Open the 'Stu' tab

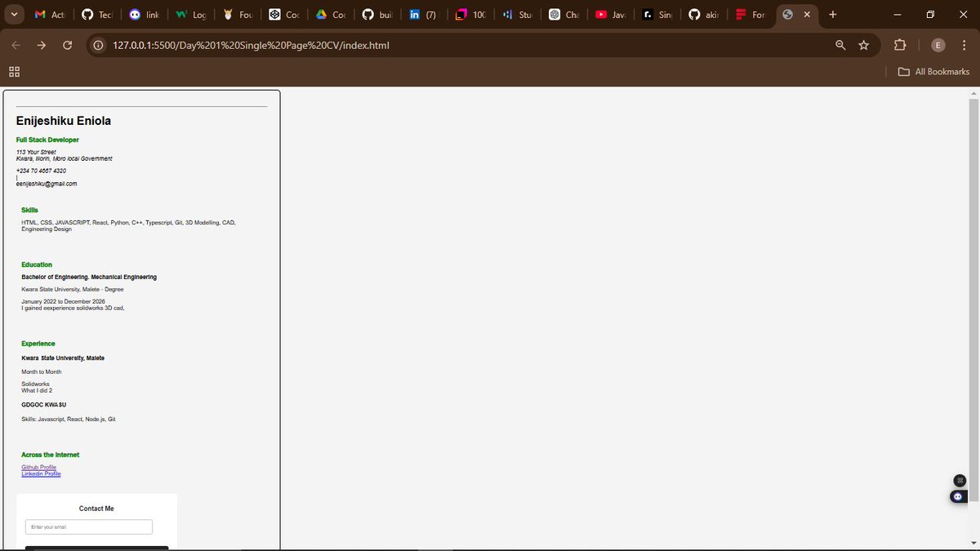tap(518, 15)
